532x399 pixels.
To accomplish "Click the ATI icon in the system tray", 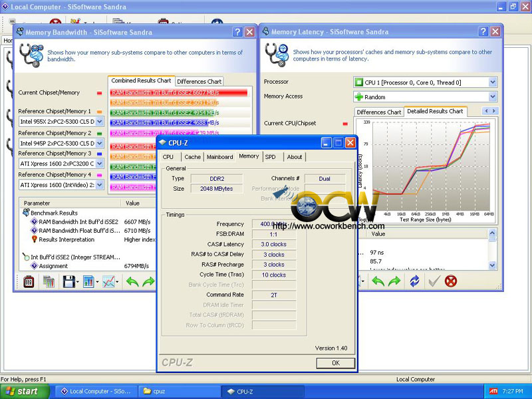I will 493,391.
